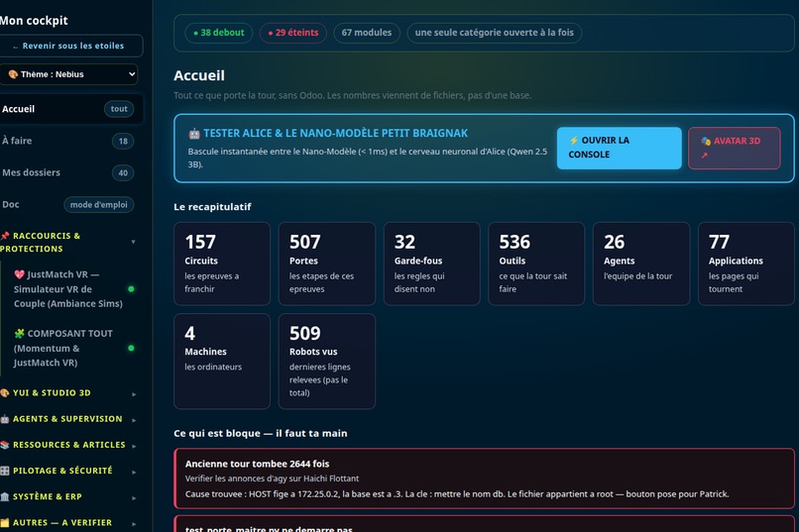Open COMPOSANT TOUT Momentum entry
Viewport: 799px width, 532px height.
71,348
